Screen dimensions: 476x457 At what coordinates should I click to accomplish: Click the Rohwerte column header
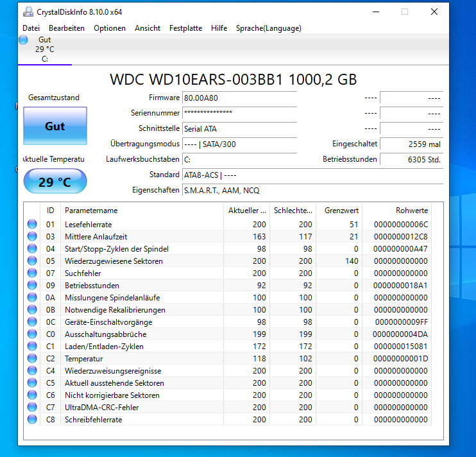click(x=397, y=211)
